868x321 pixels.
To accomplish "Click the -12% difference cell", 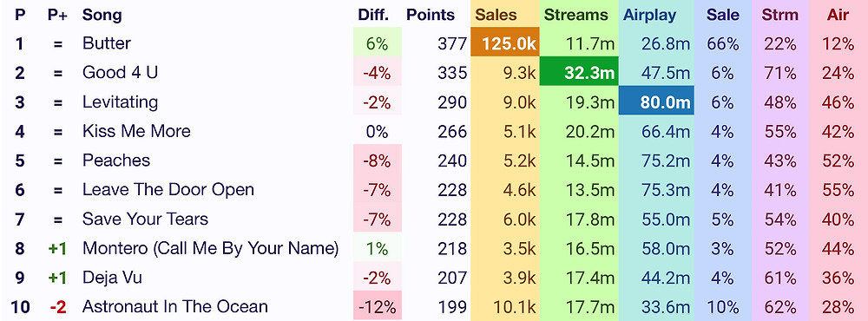I will click(x=378, y=306).
